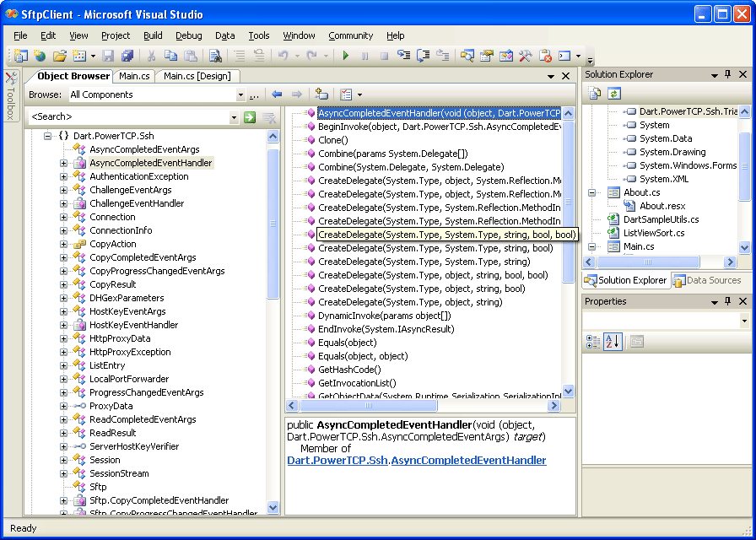Image resolution: width=756 pixels, height=540 pixels.
Task: Start debugging with the green run arrow
Action: [347, 56]
